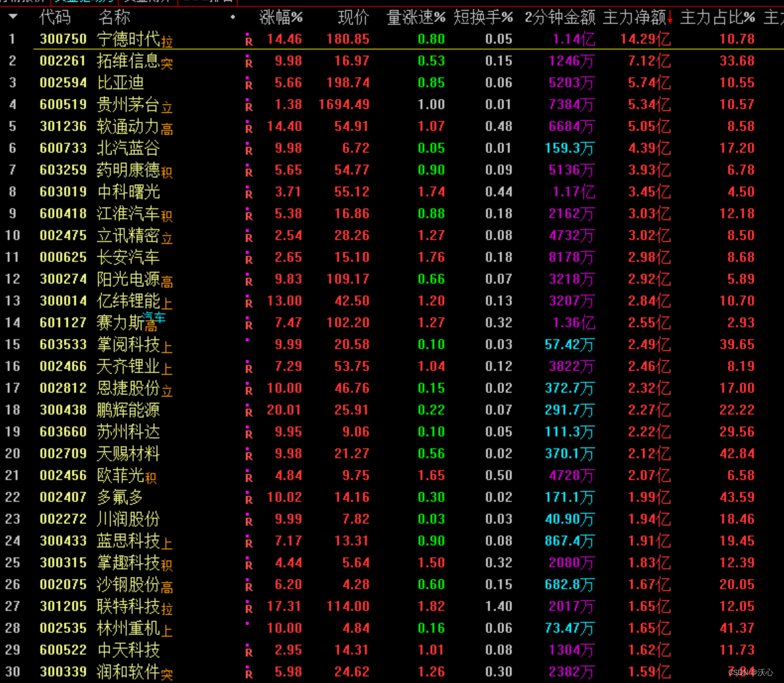Image resolution: width=784 pixels, height=683 pixels.
Task: Select stock name 立讯精密
Action: click(128, 235)
